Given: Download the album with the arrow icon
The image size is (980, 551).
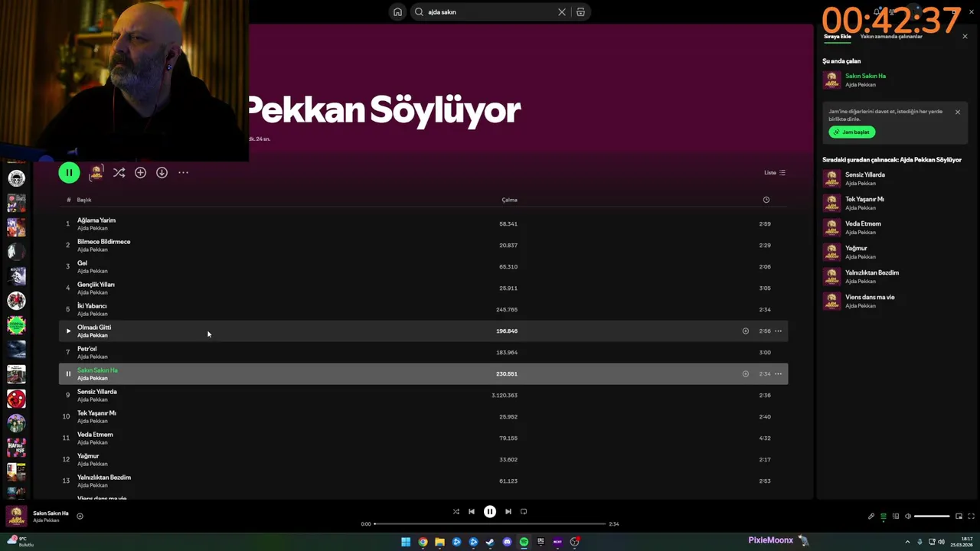Looking at the screenshot, I should [x=162, y=173].
